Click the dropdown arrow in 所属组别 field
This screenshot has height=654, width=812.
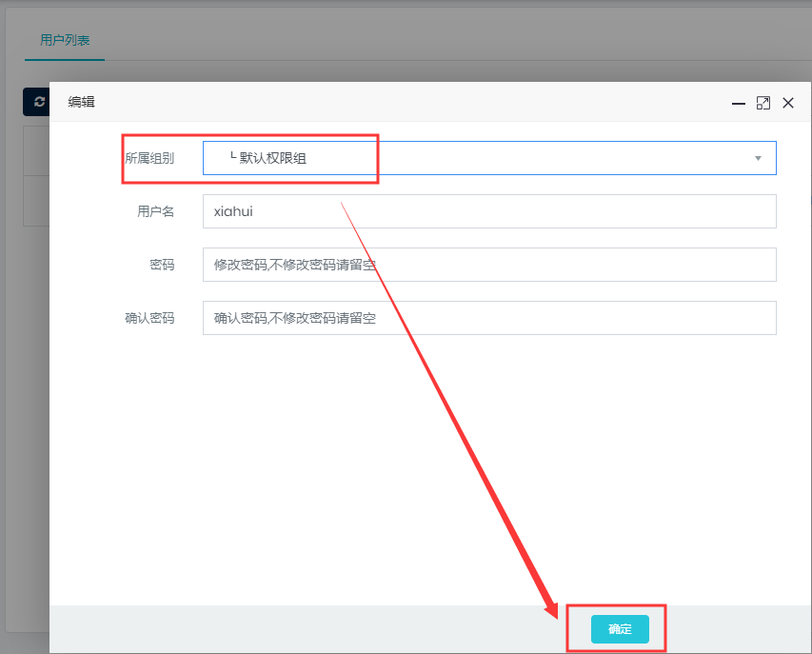tap(758, 158)
